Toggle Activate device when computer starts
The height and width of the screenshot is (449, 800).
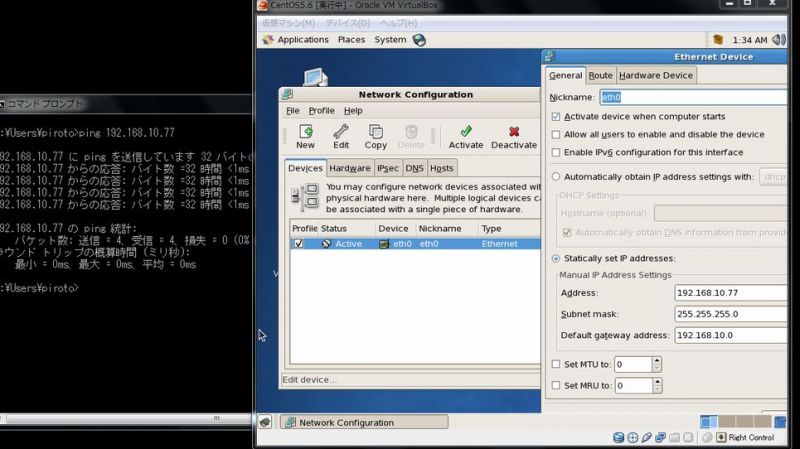click(x=556, y=116)
